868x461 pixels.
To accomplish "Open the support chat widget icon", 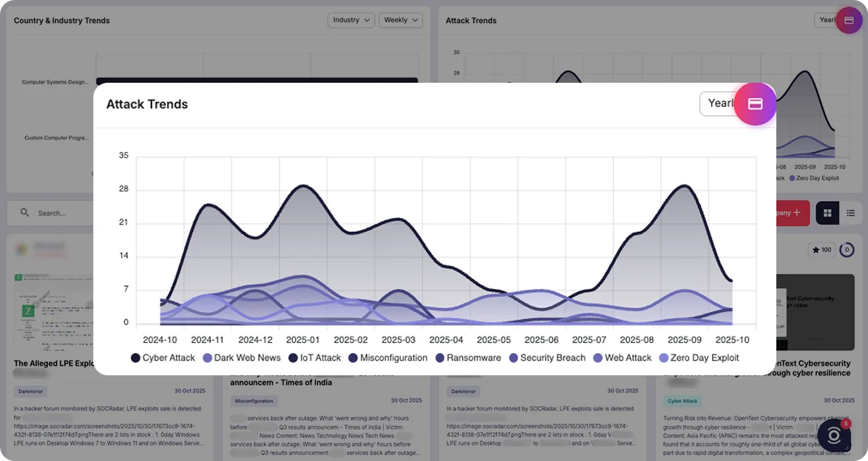I will pos(834,436).
